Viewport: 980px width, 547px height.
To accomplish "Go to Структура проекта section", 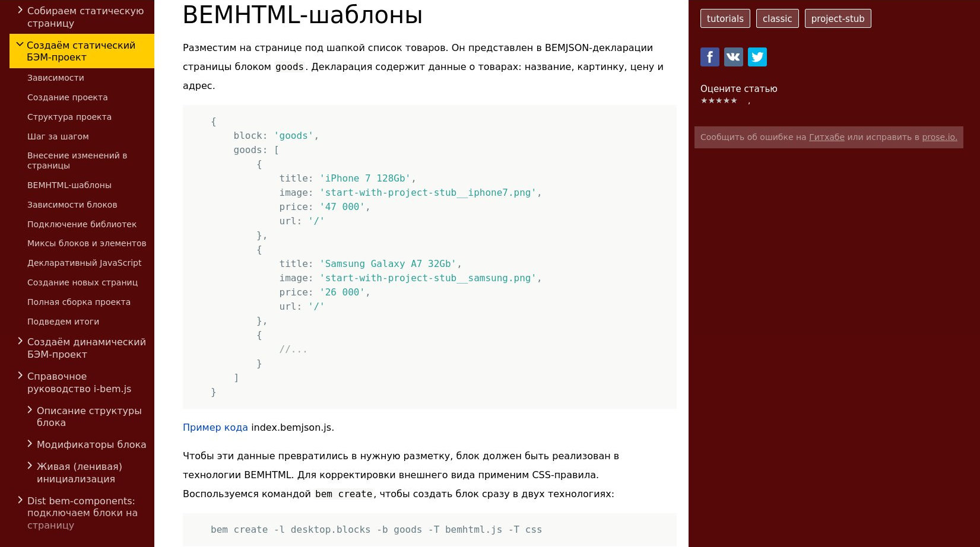I will click(x=69, y=117).
